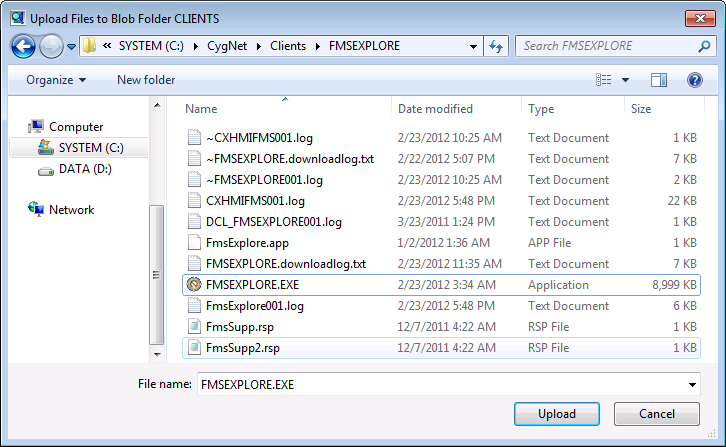Click the ~CXHMIFMS001.log document icon

[194, 138]
